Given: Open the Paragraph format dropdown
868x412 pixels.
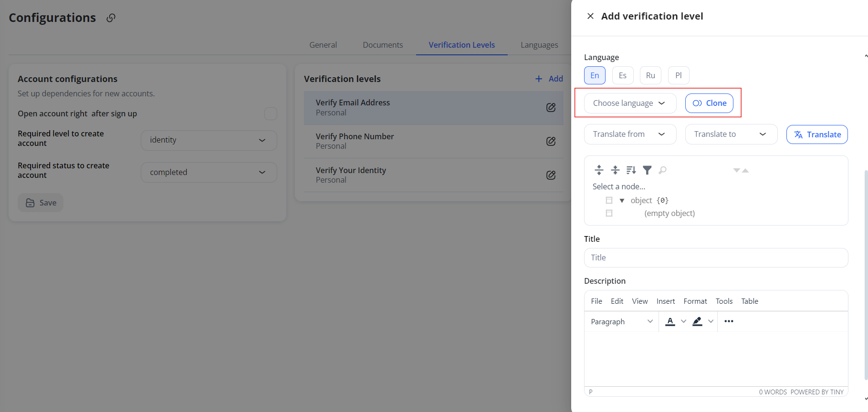Looking at the screenshot, I should [x=621, y=321].
